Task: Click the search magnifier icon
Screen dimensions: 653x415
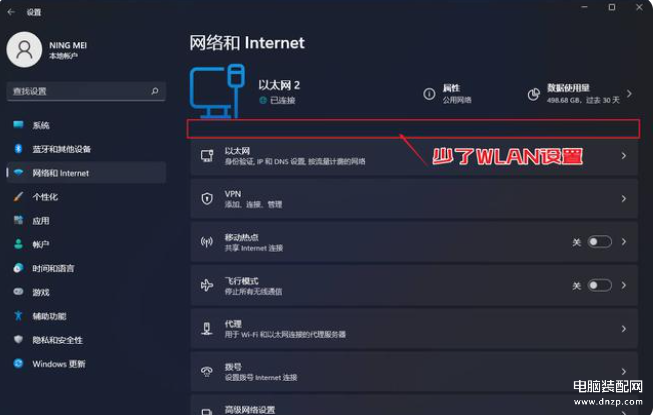Action: (155, 91)
